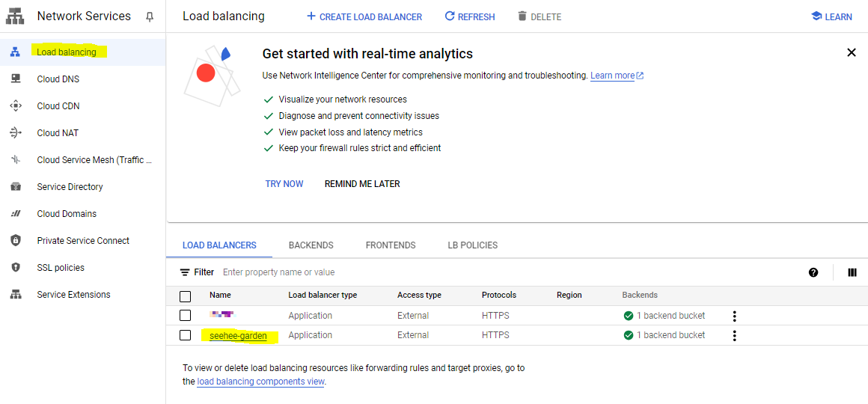
Task: Pin the Network Services menu
Action: click(150, 17)
